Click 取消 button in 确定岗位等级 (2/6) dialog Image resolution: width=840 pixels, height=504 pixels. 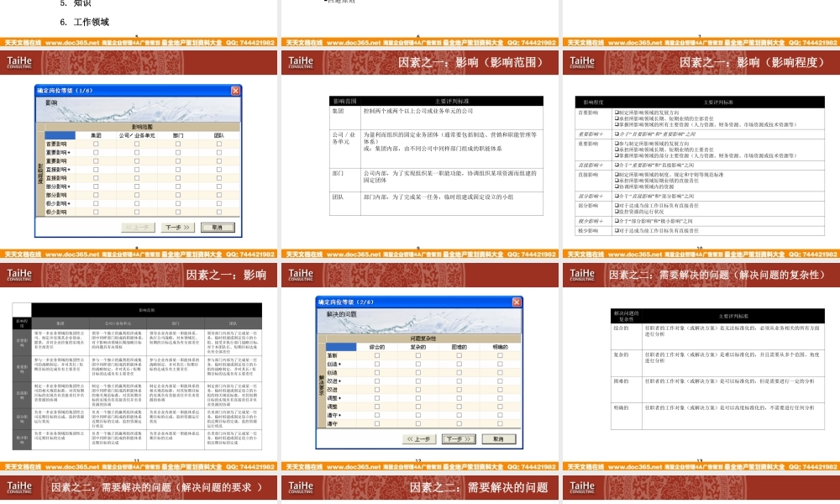click(x=499, y=439)
